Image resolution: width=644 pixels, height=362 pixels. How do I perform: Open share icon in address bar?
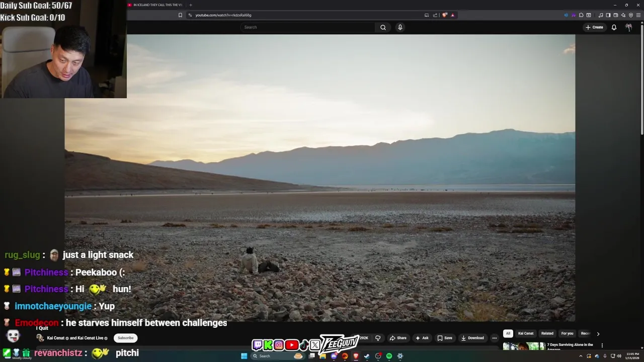pyautogui.click(x=435, y=15)
